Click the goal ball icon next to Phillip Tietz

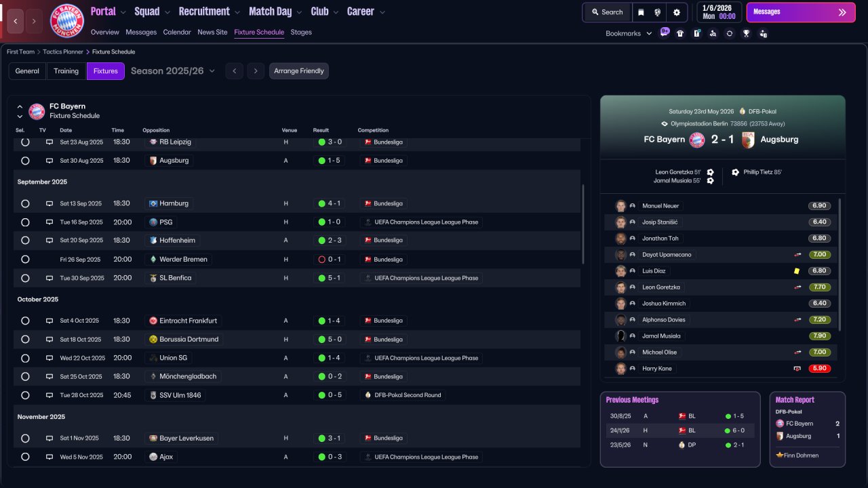pyautogui.click(x=736, y=172)
